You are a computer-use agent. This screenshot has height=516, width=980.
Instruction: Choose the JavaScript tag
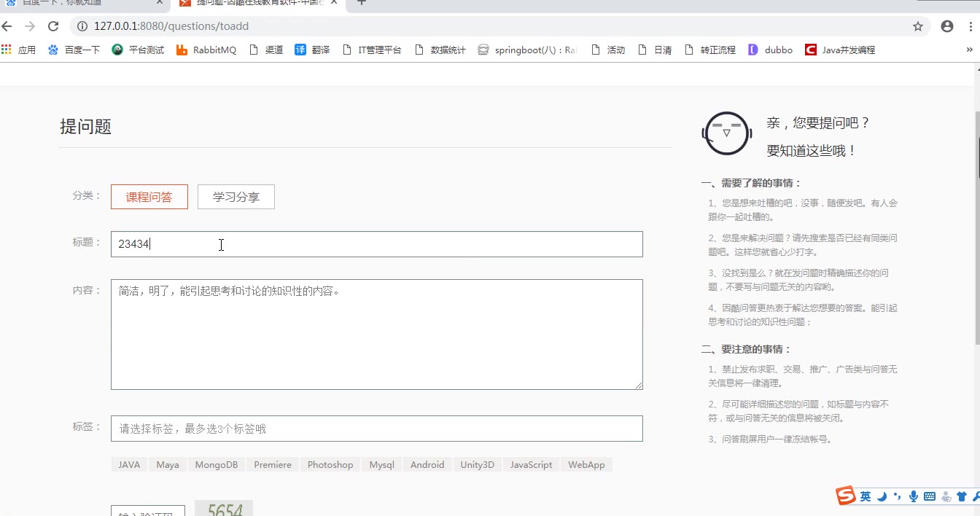pyautogui.click(x=531, y=464)
